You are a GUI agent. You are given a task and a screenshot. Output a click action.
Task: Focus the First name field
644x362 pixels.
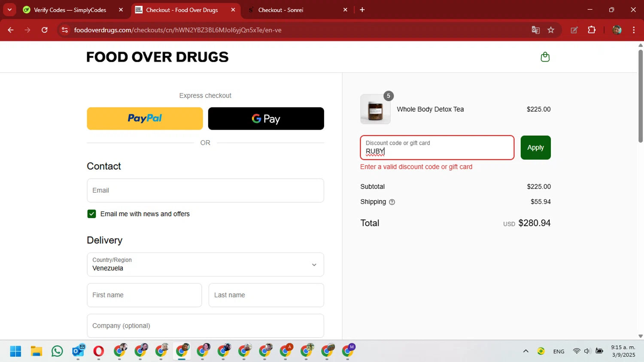pyautogui.click(x=144, y=295)
